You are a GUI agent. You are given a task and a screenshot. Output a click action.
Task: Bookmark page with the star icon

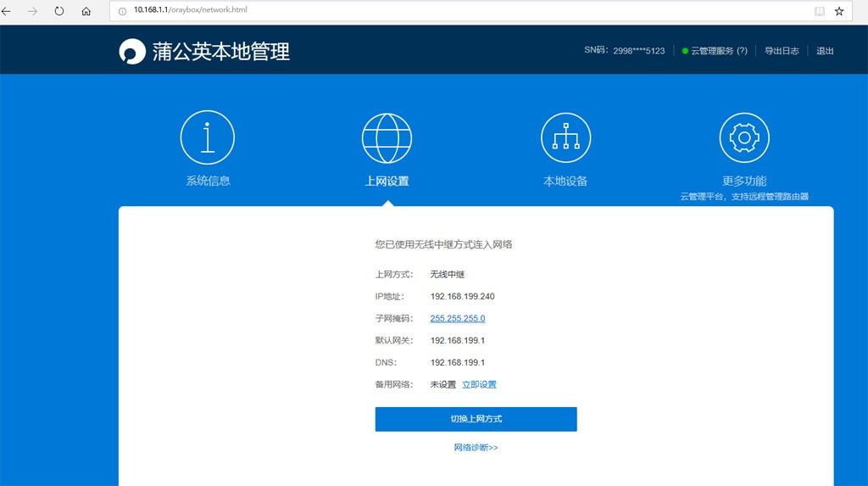[x=839, y=11]
